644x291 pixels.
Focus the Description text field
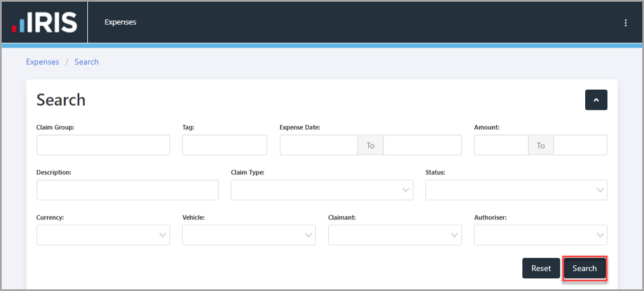[127, 190]
